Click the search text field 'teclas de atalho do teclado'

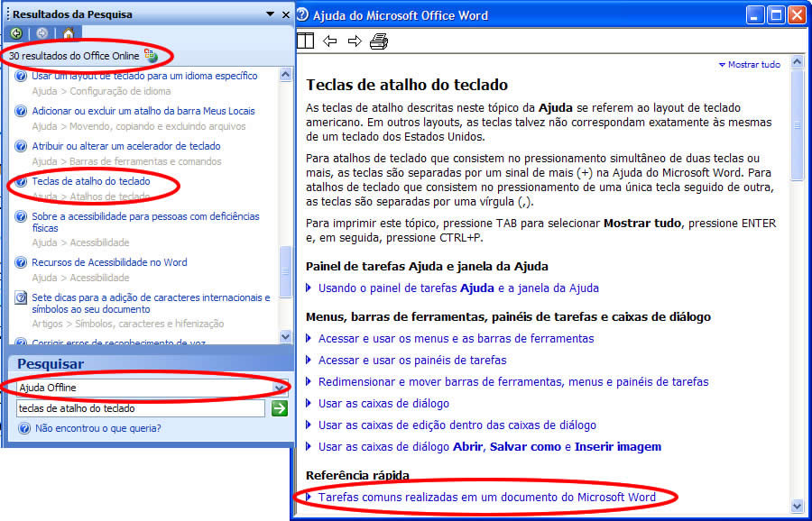coord(141,408)
